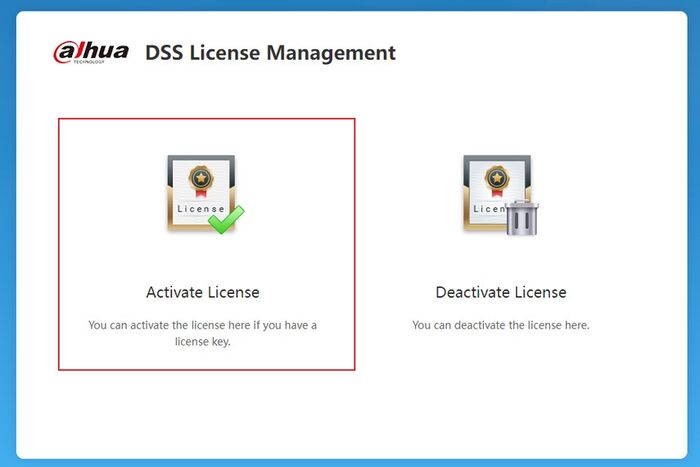Click the 'TECHNOLOGY' text under the Dahua logo
Image resolution: width=700 pixels, height=467 pixels.
(x=89, y=62)
